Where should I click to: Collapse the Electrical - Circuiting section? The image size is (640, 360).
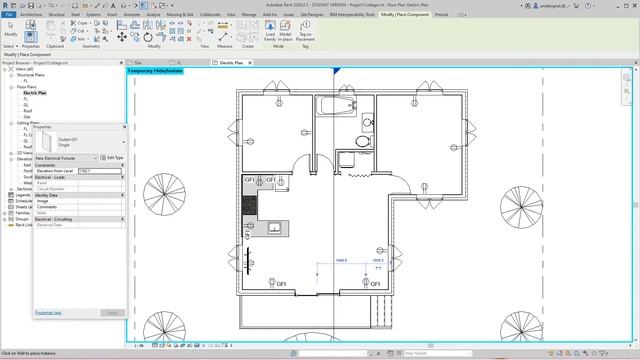point(122,219)
